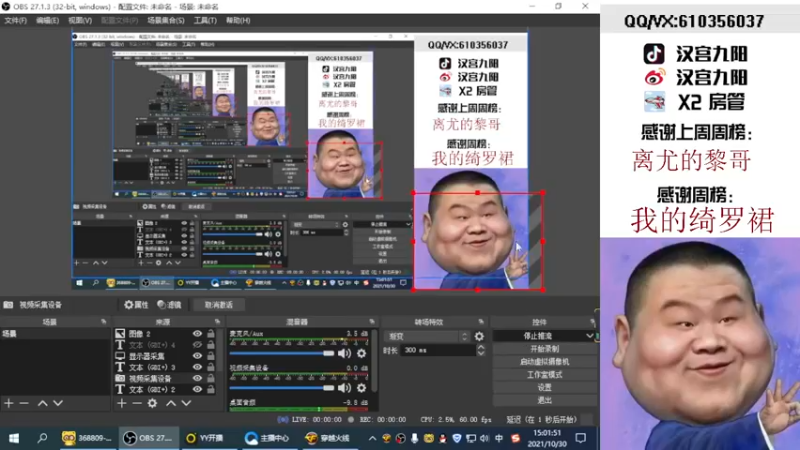Remove the selected scene with minus icon
Screen dimensions: 800x450
click(24, 403)
